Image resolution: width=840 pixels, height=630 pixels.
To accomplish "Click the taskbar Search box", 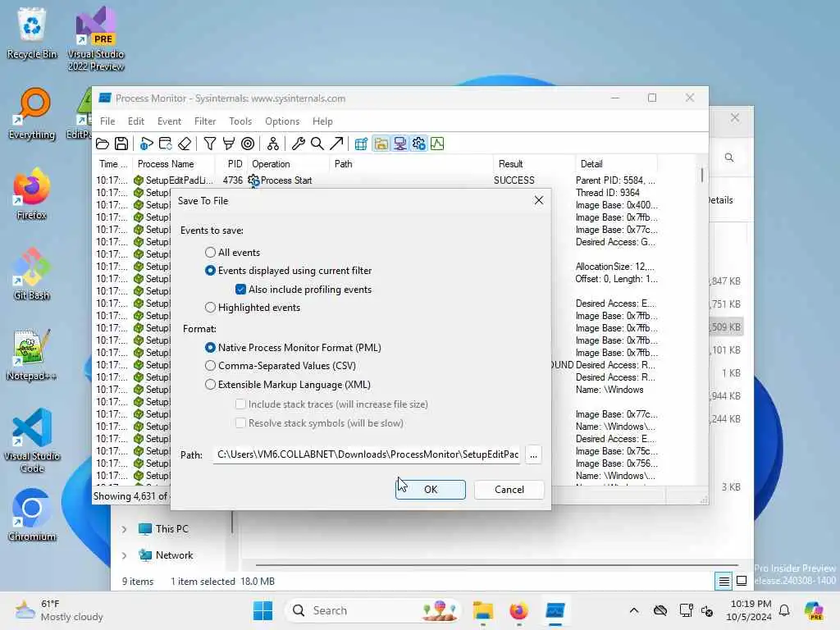I will 374,610.
